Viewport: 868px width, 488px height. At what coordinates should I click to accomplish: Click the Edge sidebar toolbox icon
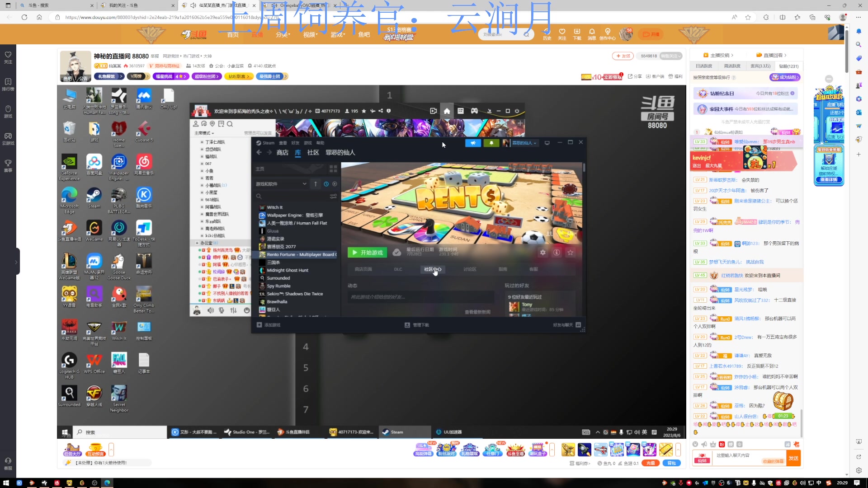click(859, 72)
